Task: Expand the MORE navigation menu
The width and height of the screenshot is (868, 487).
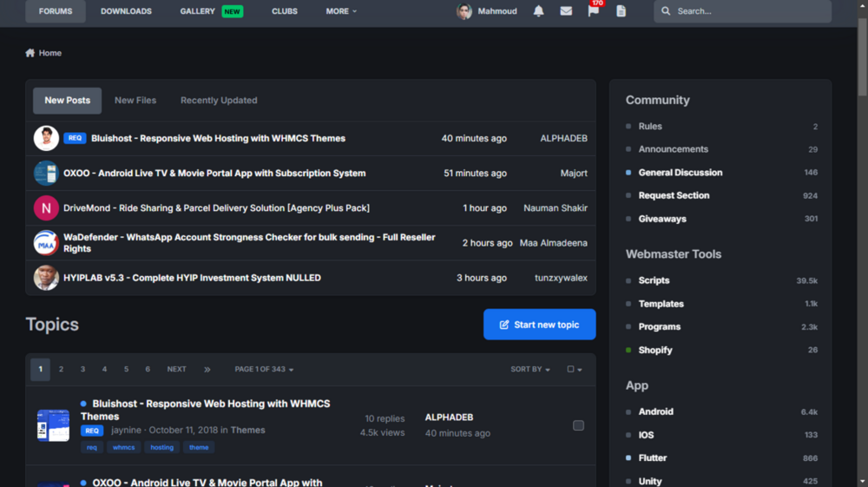Action: (x=341, y=11)
